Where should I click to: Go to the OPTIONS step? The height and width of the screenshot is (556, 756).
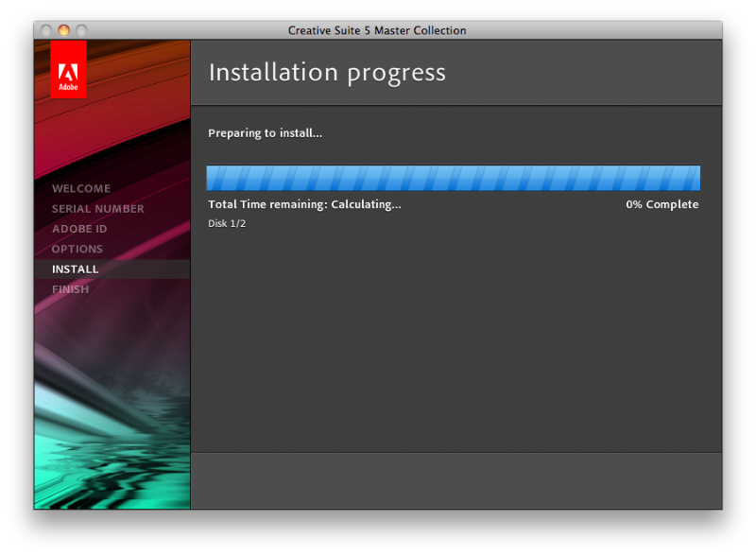(x=77, y=249)
